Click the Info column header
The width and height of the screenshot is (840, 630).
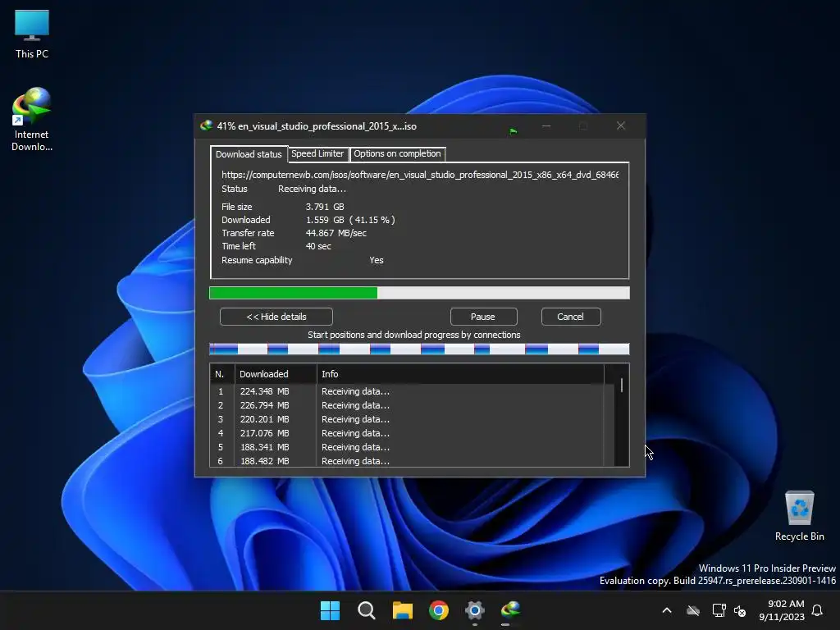[x=460, y=374]
